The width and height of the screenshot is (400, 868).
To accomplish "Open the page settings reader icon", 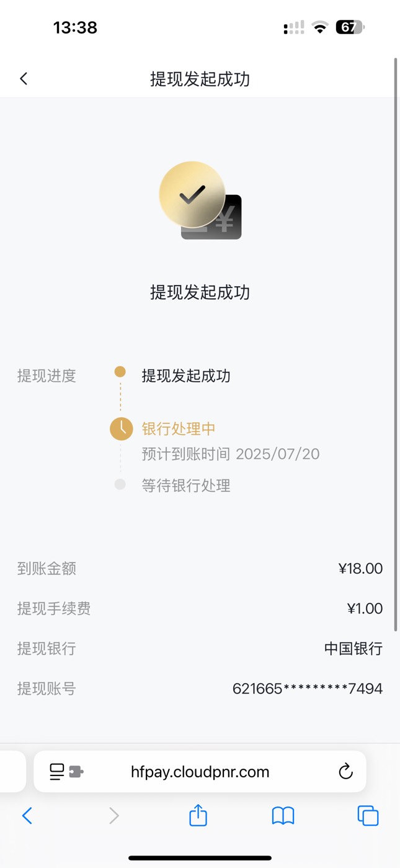I will pyautogui.click(x=57, y=772).
